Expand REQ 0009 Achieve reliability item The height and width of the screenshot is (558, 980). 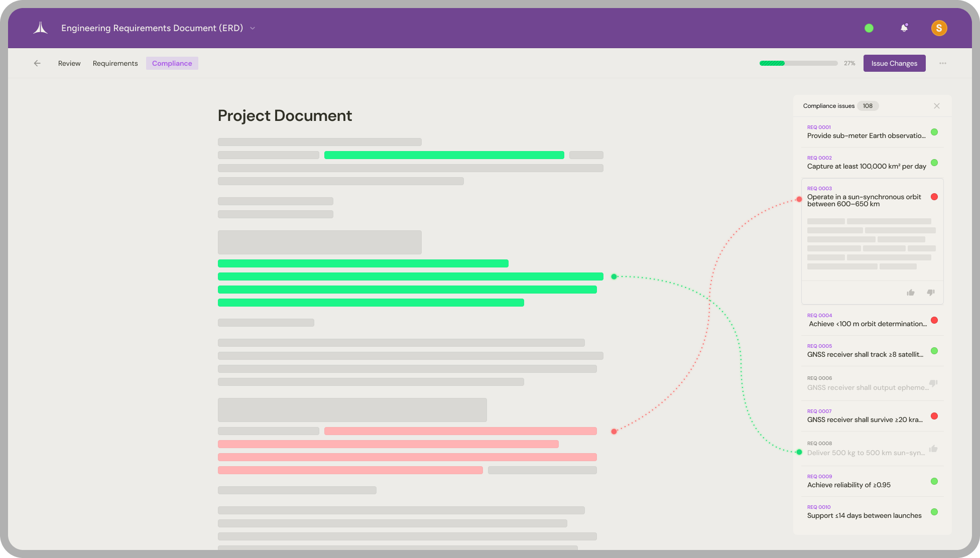click(849, 485)
